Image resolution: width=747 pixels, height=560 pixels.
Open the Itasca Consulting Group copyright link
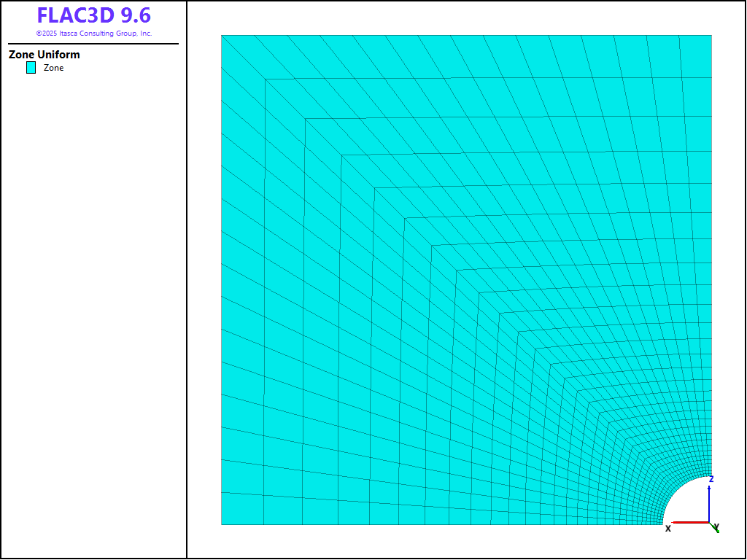coord(93,34)
